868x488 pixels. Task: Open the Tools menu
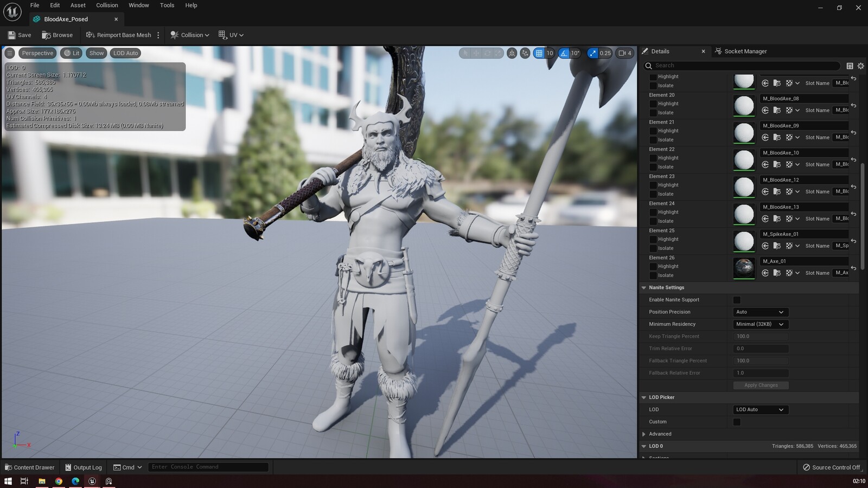[167, 5]
